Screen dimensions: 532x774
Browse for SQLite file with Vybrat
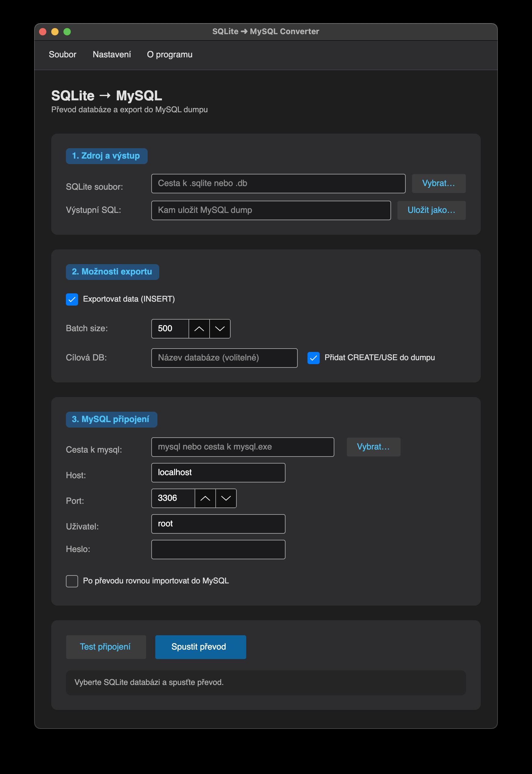click(439, 184)
